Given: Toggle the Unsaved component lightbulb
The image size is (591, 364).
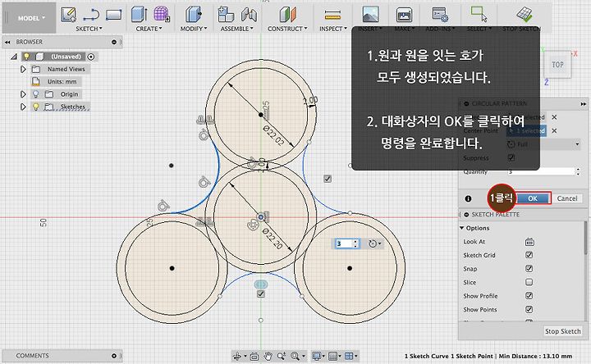Looking at the screenshot, I should 26,57.
